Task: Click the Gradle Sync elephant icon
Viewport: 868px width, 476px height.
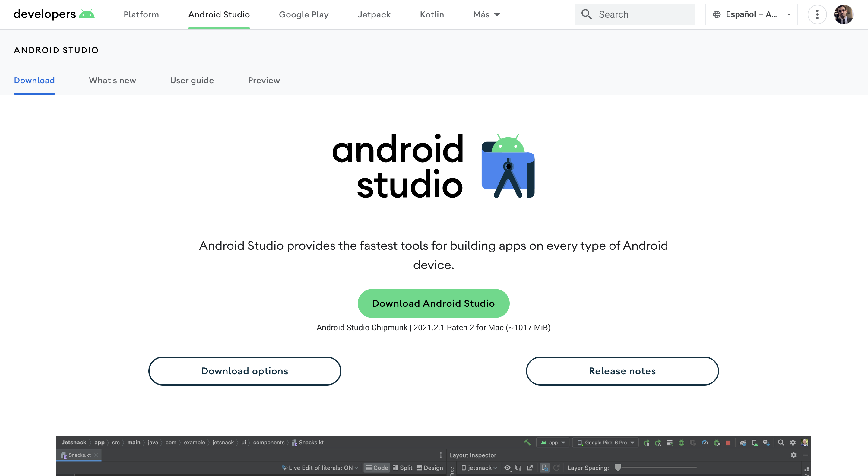Action: click(743, 443)
